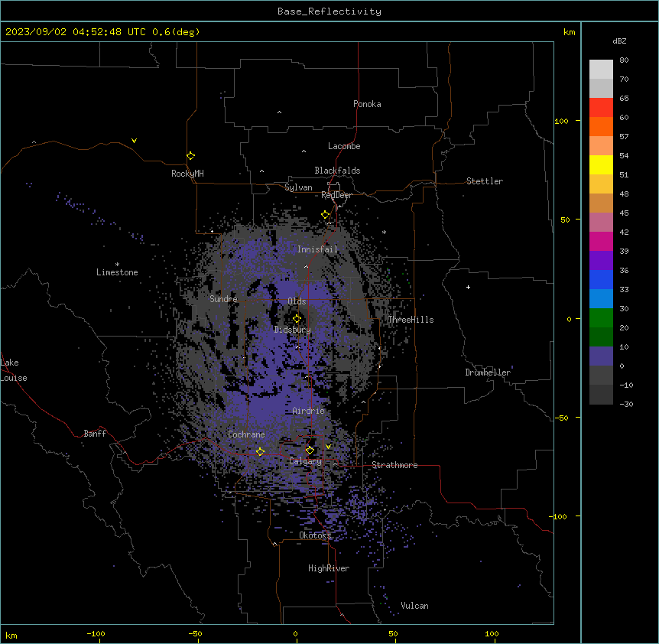Click the Limestone label
This screenshot has width=659, height=644.
(117, 272)
